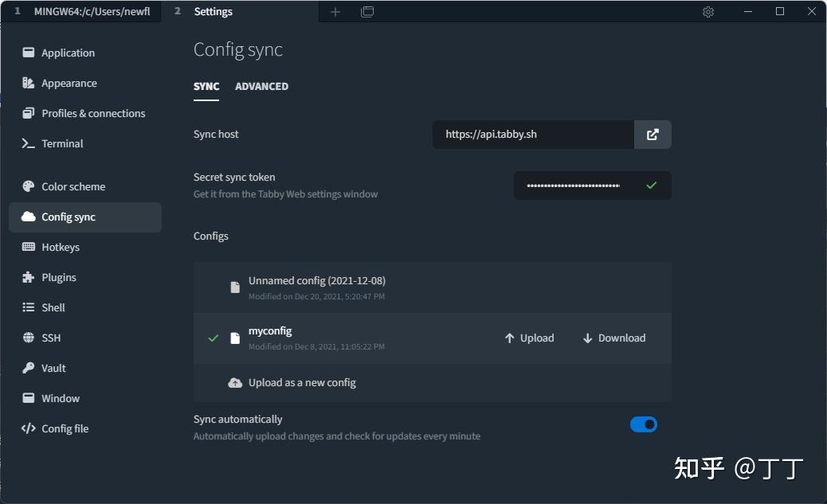This screenshot has height=504, width=827.
Task: Click the Color scheme palette icon
Action: [x=29, y=186]
